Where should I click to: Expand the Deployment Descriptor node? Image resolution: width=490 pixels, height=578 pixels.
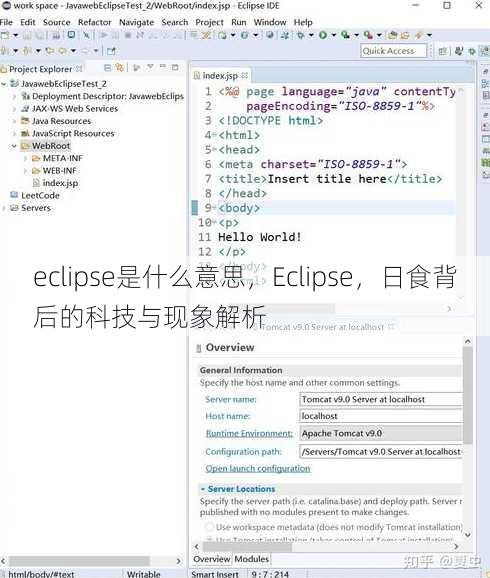[14, 97]
